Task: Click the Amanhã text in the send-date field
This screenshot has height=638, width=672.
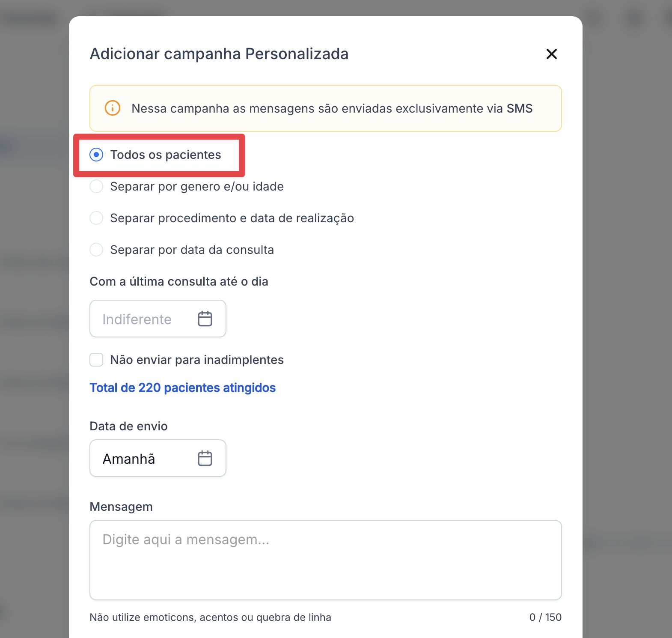Action: tap(129, 459)
